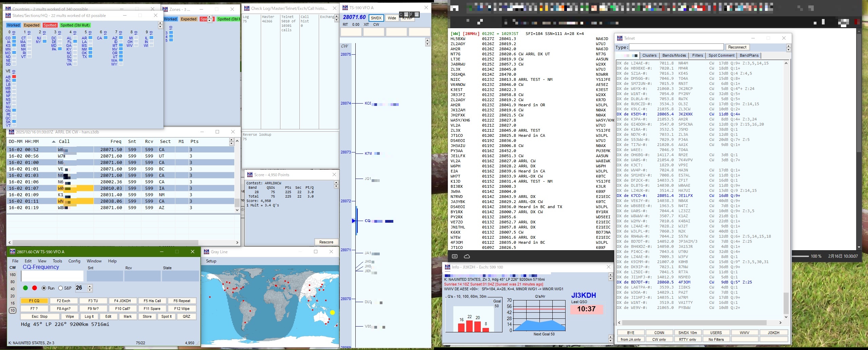The width and height of the screenshot is (868, 350).
Task: Click the F2 Exch button
Action: pyautogui.click(x=63, y=301)
